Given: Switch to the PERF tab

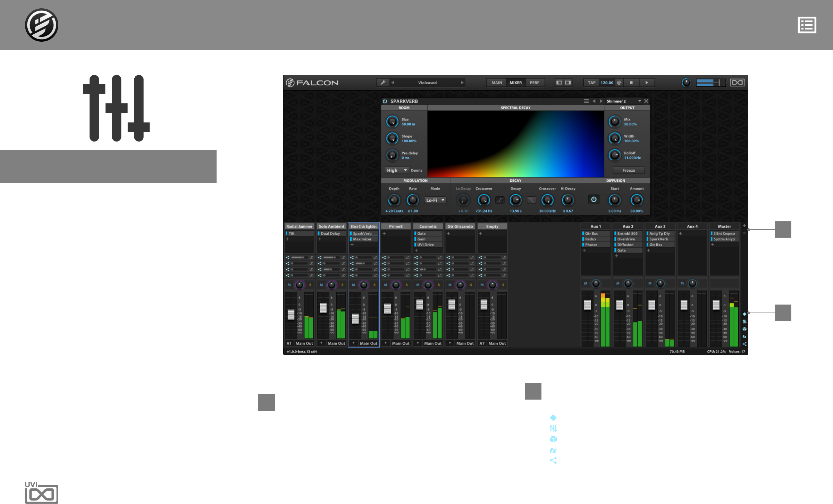Looking at the screenshot, I should tap(535, 83).
